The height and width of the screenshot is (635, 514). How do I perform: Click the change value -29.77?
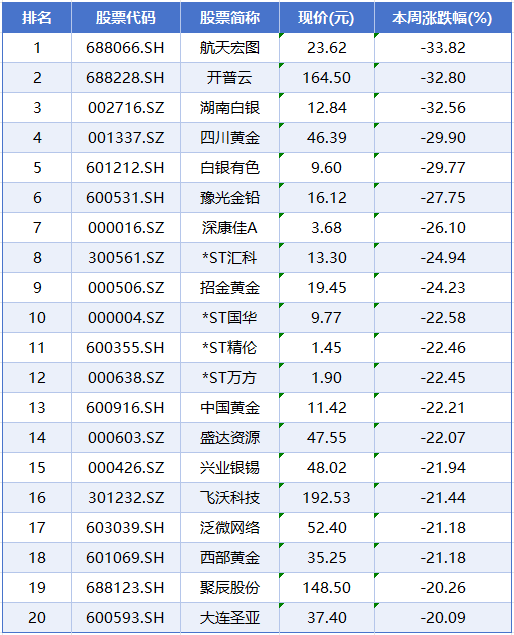coord(443,168)
